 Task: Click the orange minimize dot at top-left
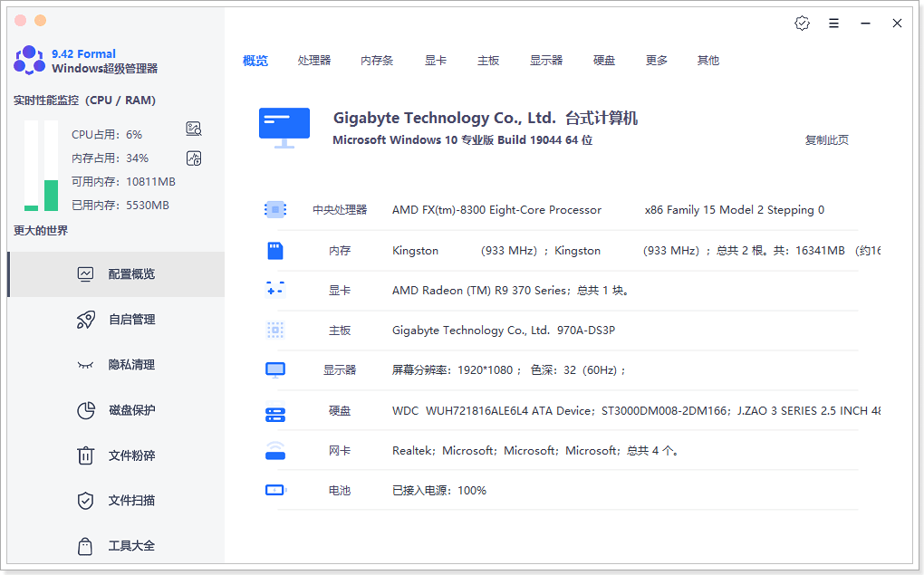(x=40, y=21)
